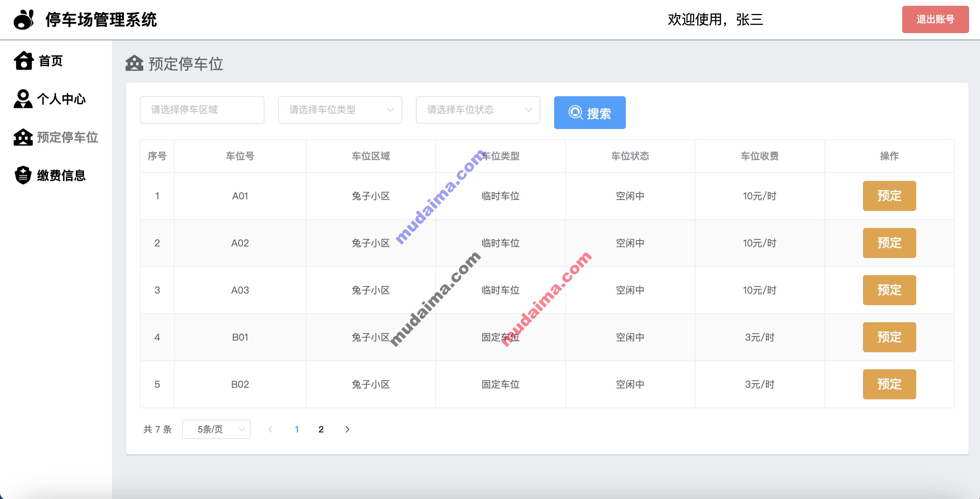980x499 pixels.
Task: Click 预定 for spot A03
Action: (889, 290)
